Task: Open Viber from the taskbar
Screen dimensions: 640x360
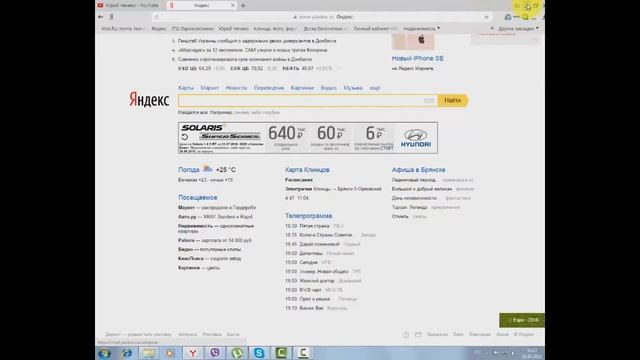Action: pyautogui.click(x=215, y=353)
